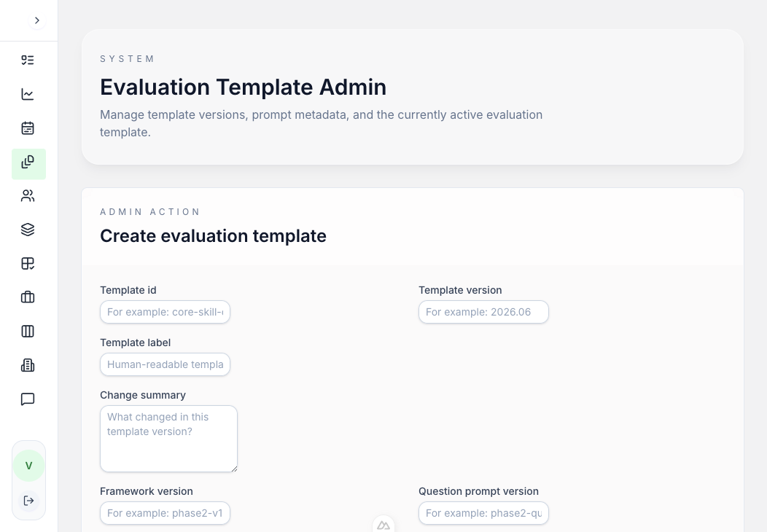
Task: Click the 'Template id' field label
Action: point(128,290)
